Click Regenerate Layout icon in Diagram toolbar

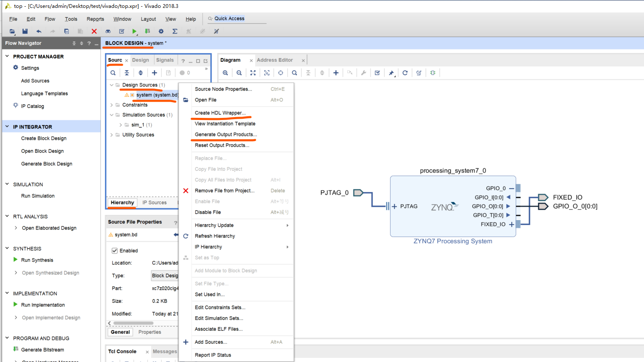pyautogui.click(x=405, y=73)
